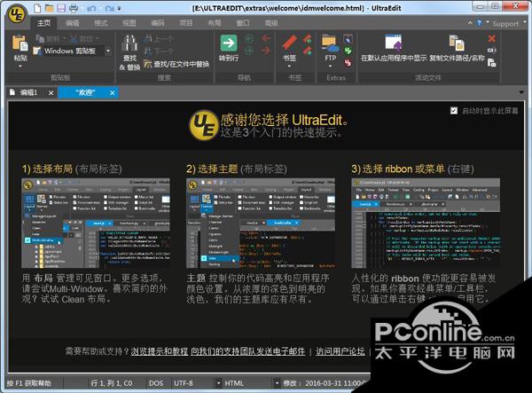This screenshot has height=393, width=532.
Task: Find previous match with 上一个
Action: pyautogui.click(x=159, y=39)
